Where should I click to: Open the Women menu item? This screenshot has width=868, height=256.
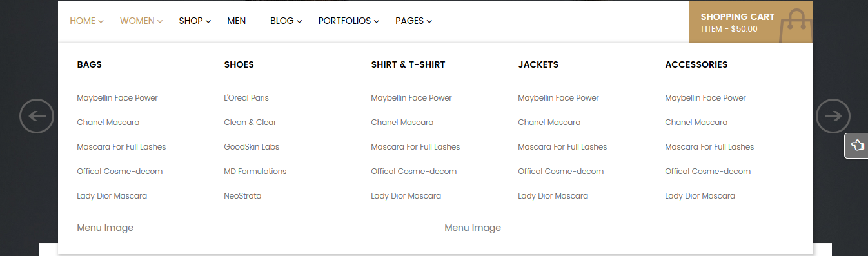pyautogui.click(x=137, y=21)
